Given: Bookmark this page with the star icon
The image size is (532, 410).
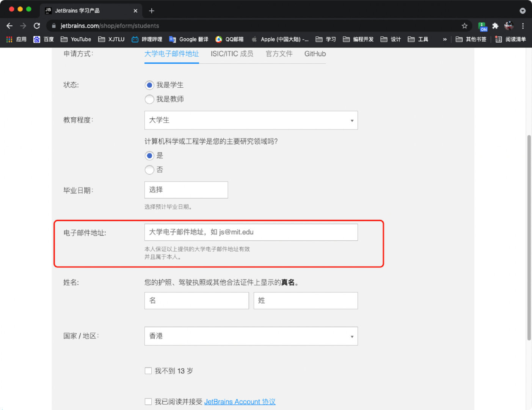Looking at the screenshot, I should click(x=465, y=26).
